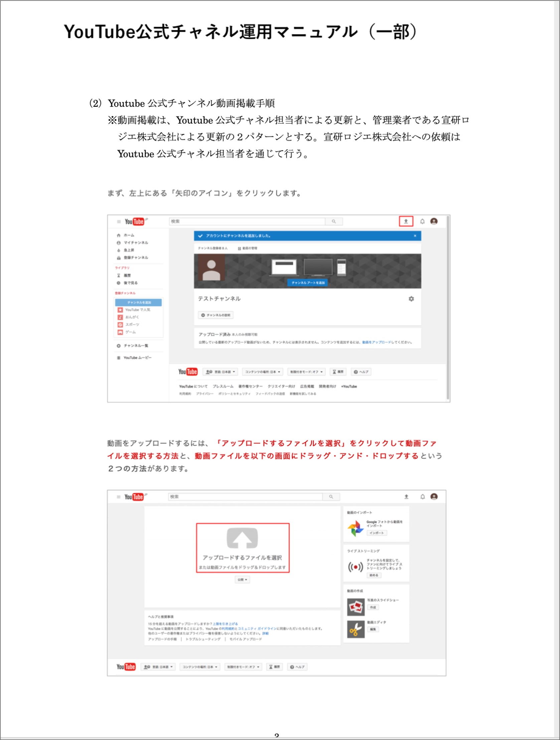Open the 公開 privacy dropdown
Viewport: 560px width, 740px height.
(242, 579)
